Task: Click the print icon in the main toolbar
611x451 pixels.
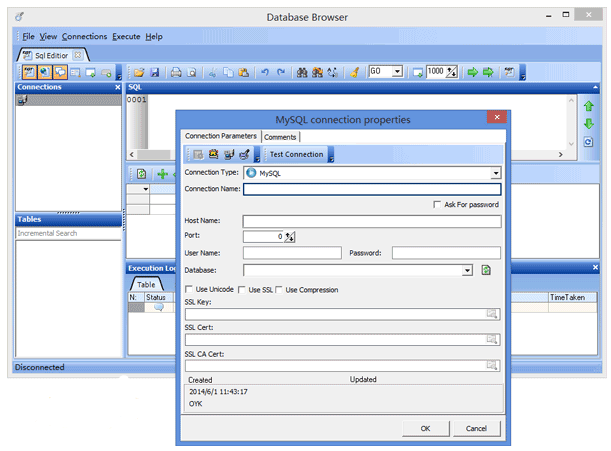Action: (176, 73)
